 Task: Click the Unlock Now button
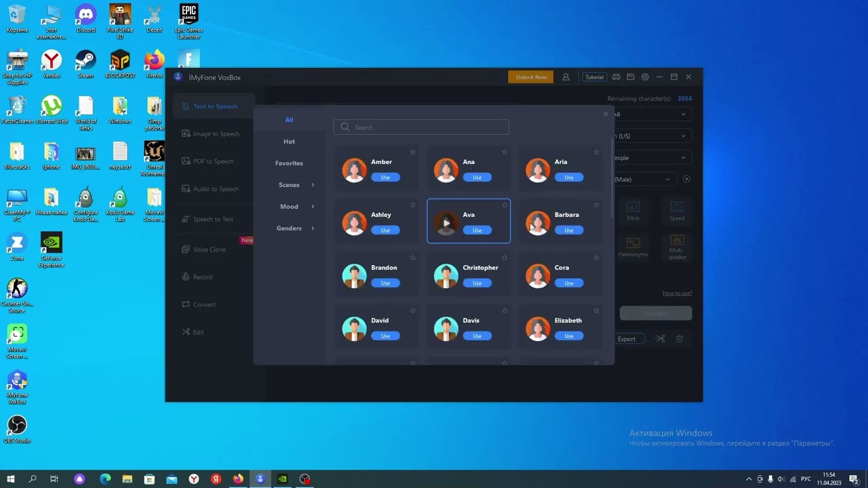point(531,77)
